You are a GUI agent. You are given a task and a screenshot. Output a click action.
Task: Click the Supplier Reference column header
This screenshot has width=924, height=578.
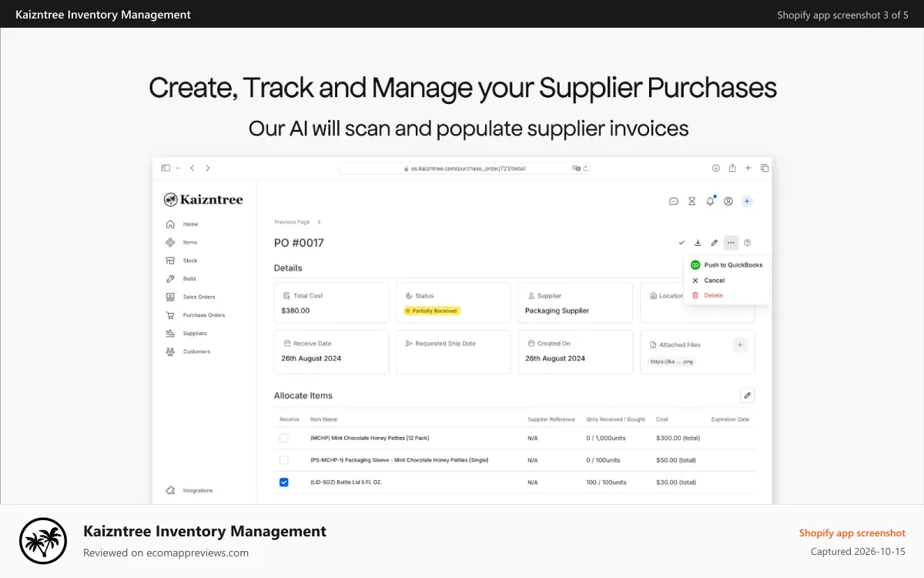[x=551, y=419]
